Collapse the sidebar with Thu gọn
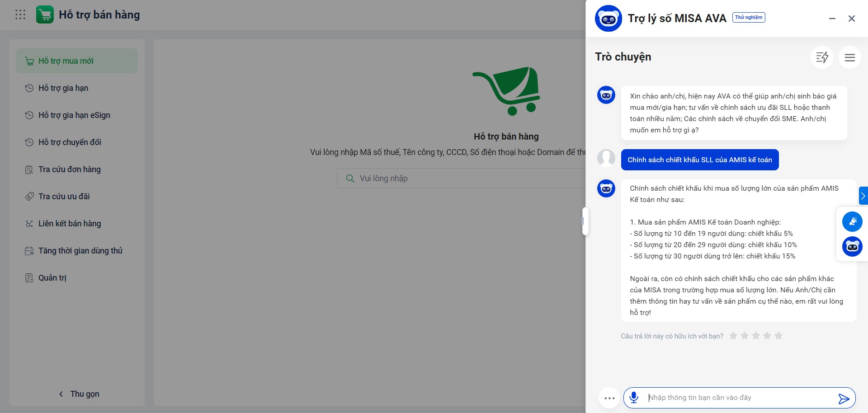This screenshot has width=868, height=413. point(79,394)
